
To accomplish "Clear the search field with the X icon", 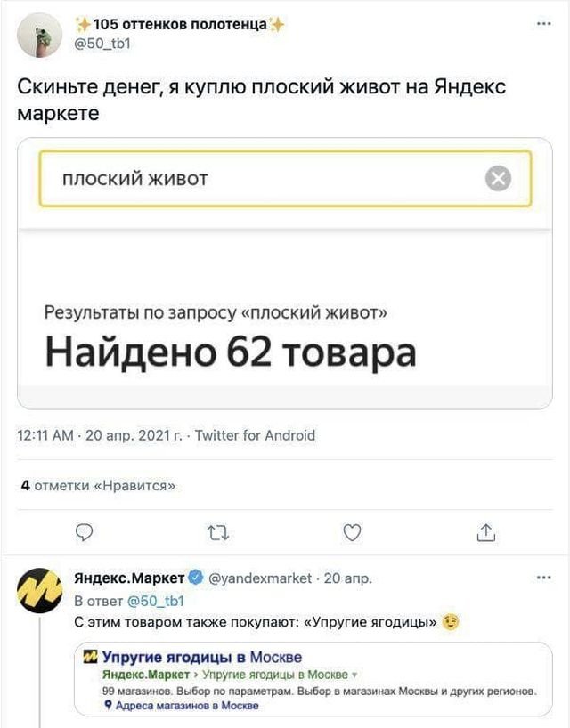I will point(498,179).
